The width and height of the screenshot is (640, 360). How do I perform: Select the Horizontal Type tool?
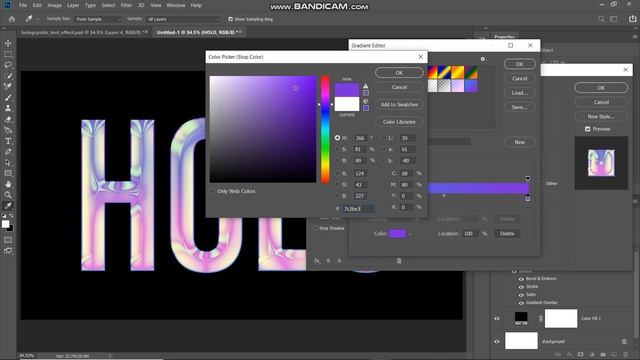pos(8,141)
